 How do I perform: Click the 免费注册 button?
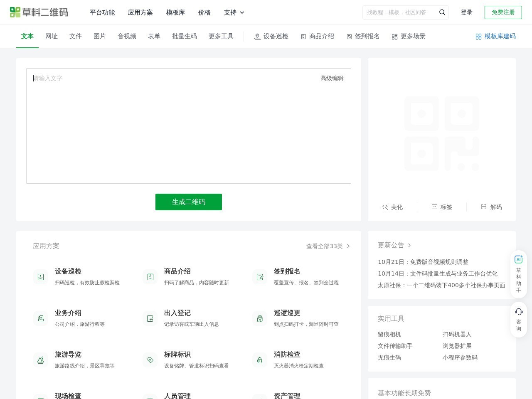click(x=503, y=12)
